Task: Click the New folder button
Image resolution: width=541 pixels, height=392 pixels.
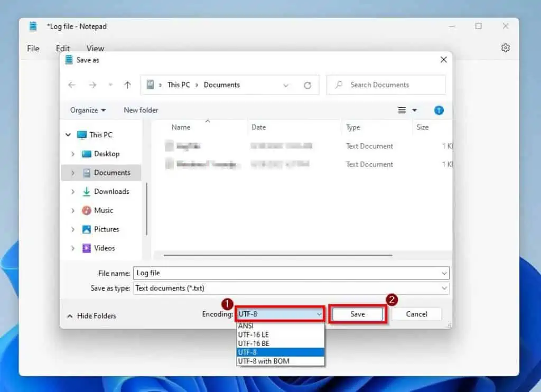Action: click(141, 110)
